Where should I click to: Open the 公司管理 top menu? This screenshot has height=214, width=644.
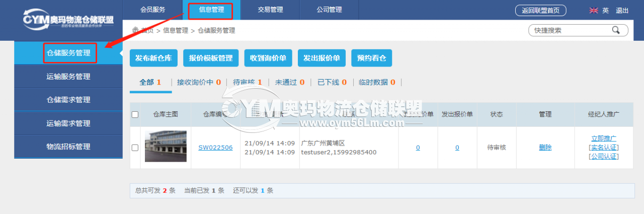[330, 10]
